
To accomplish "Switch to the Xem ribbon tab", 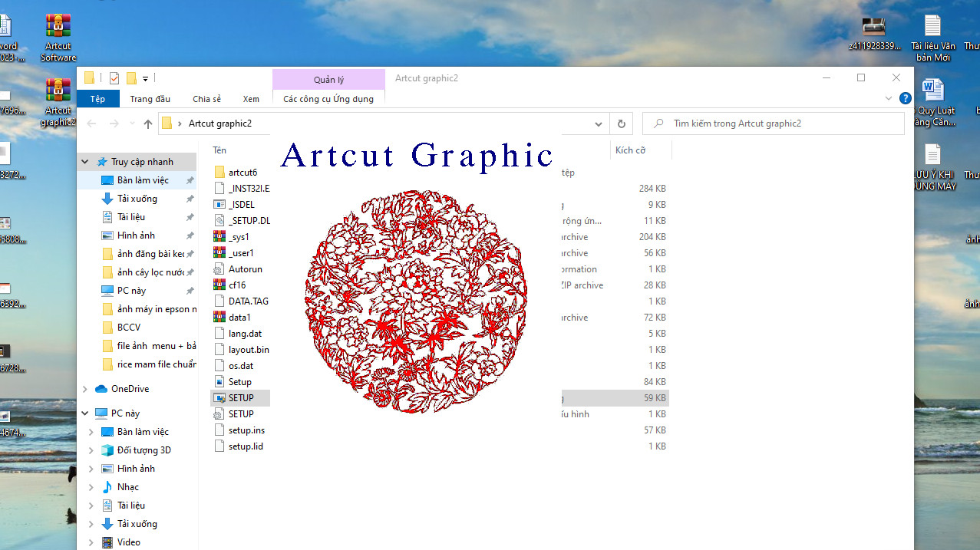I will pos(251,99).
